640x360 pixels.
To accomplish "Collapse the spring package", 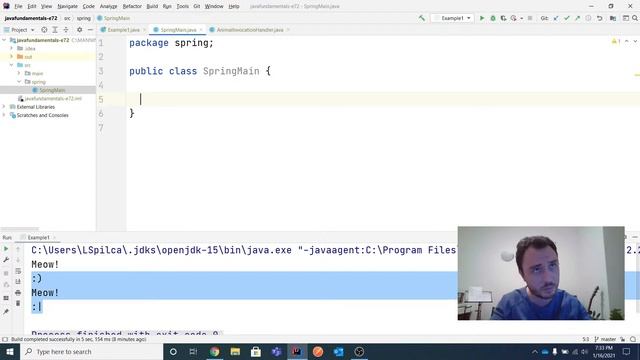I will 19,82.
